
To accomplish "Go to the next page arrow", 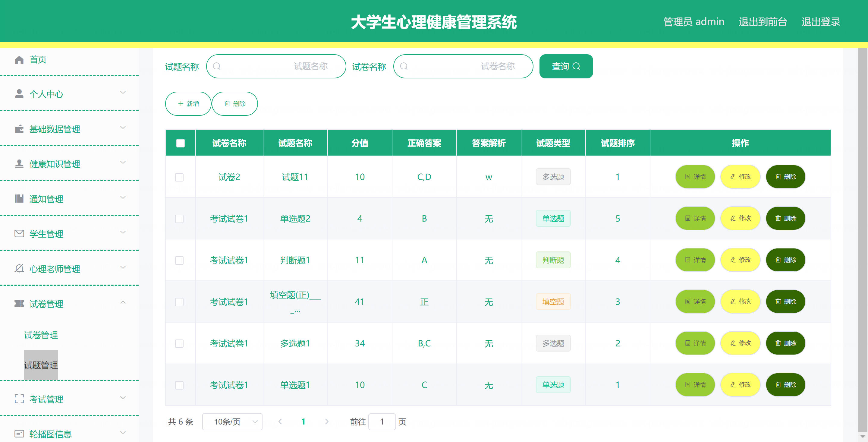I will click(x=326, y=421).
